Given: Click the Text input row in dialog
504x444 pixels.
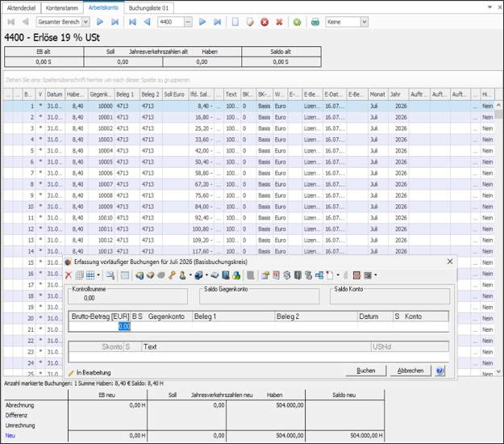Looking at the screenshot, I should [258, 357].
